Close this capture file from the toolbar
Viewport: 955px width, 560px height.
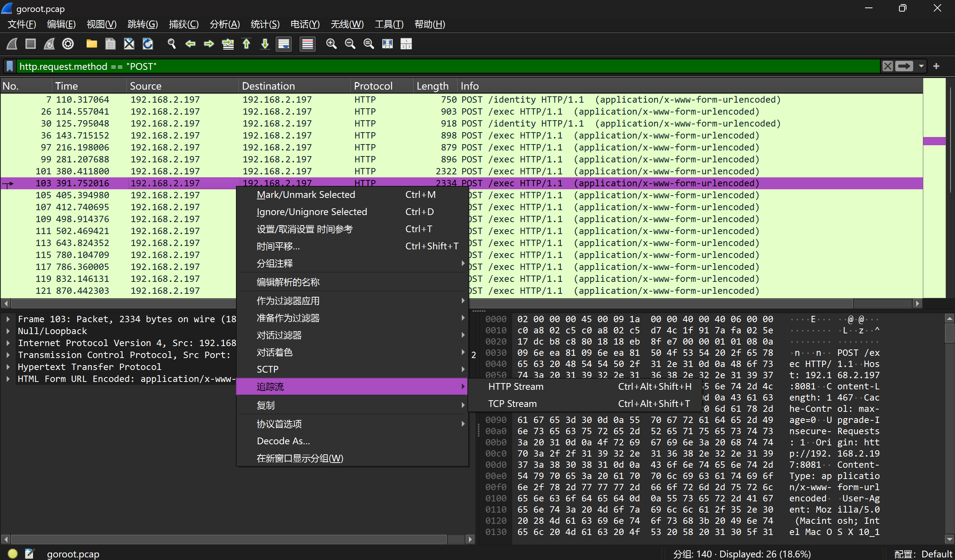point(129,44)
